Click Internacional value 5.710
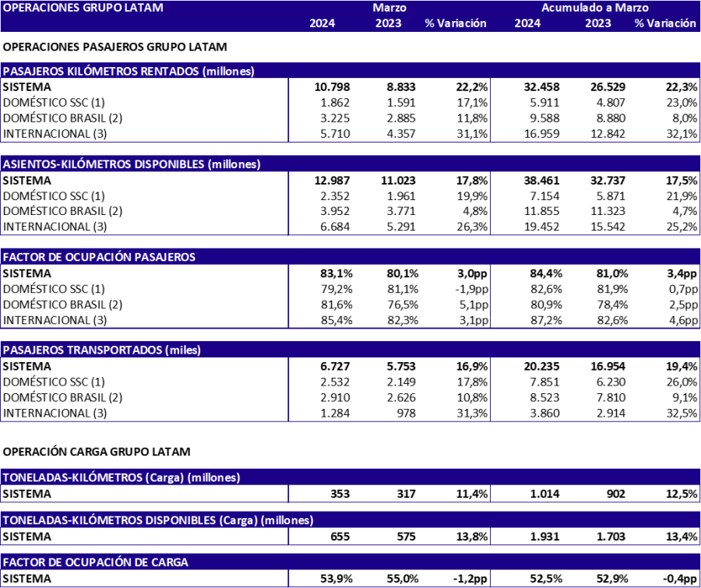701x588 pixels. tap(335, 134)
